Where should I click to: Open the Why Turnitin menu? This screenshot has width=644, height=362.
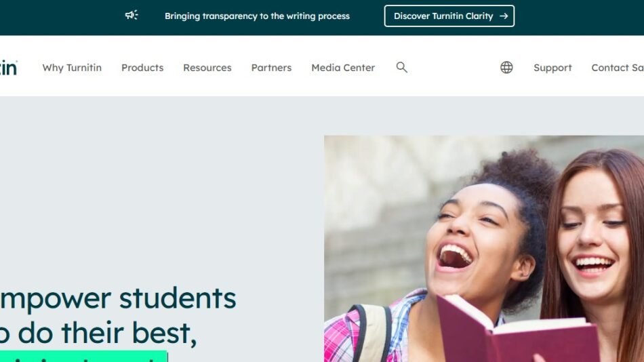coord(72,68)
